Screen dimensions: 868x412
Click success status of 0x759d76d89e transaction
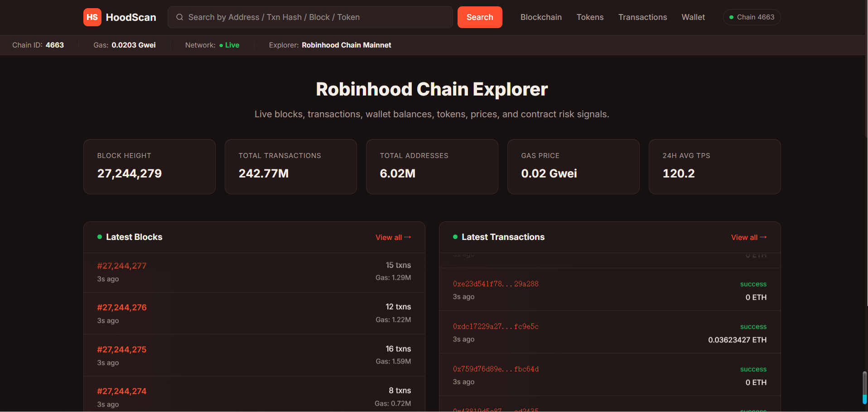coord(753,369)
